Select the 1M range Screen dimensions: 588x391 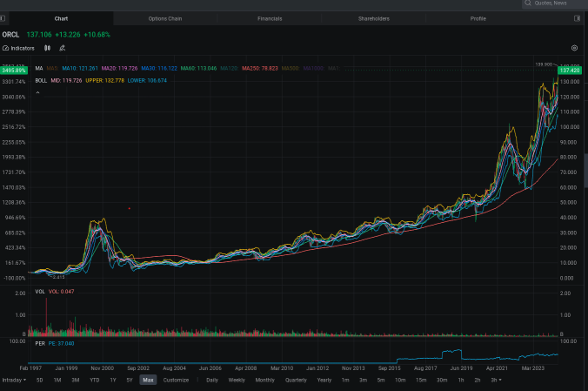click(x=57, y=380)
